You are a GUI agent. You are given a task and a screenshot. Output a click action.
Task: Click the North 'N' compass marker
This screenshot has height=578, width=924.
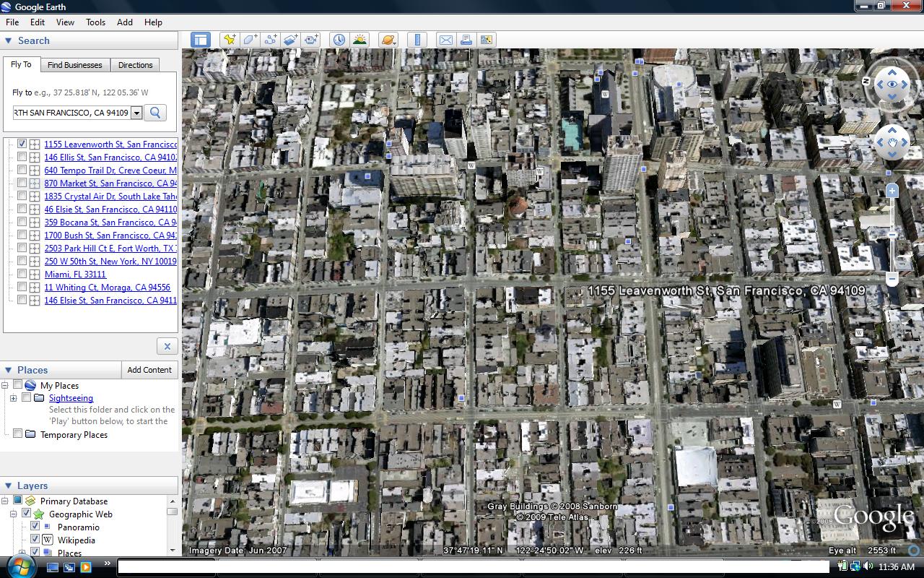[x=866, y=81]
